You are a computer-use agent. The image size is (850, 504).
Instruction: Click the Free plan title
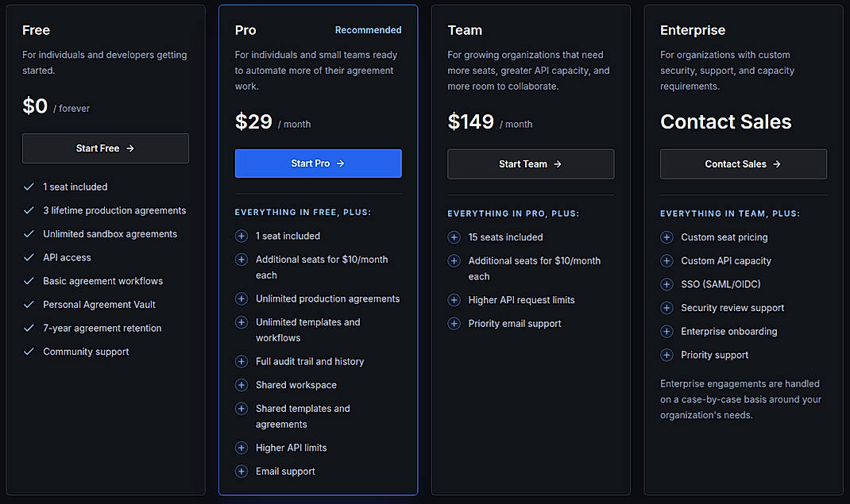click(x=36, y=30)
